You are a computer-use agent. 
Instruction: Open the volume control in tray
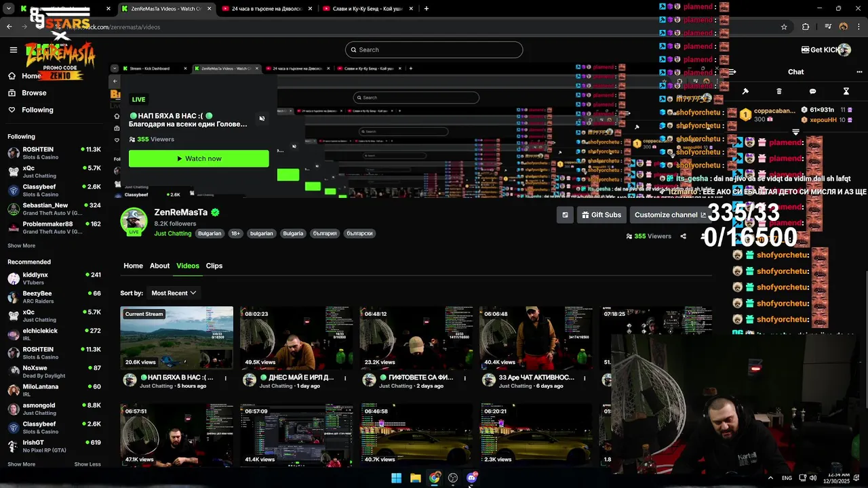coord(813,478)
